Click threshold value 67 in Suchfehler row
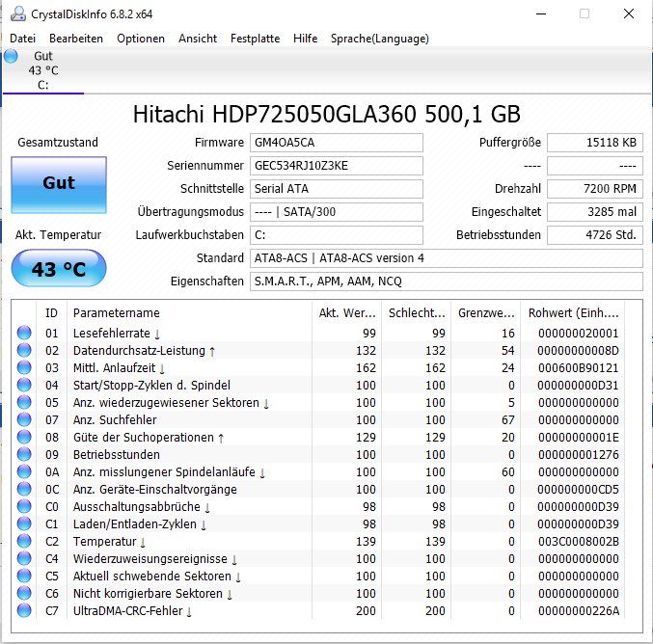 point(508,419)
